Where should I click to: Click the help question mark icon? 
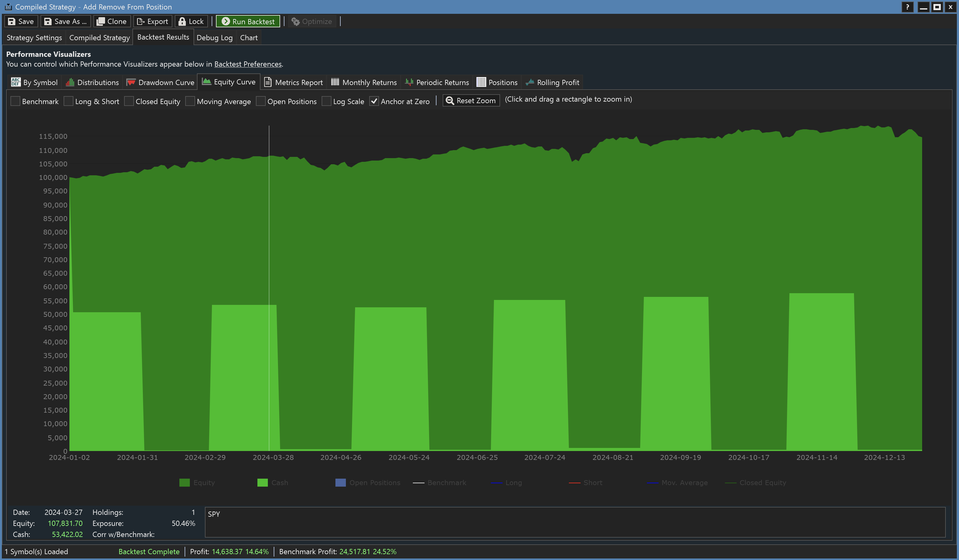(907, 7)
